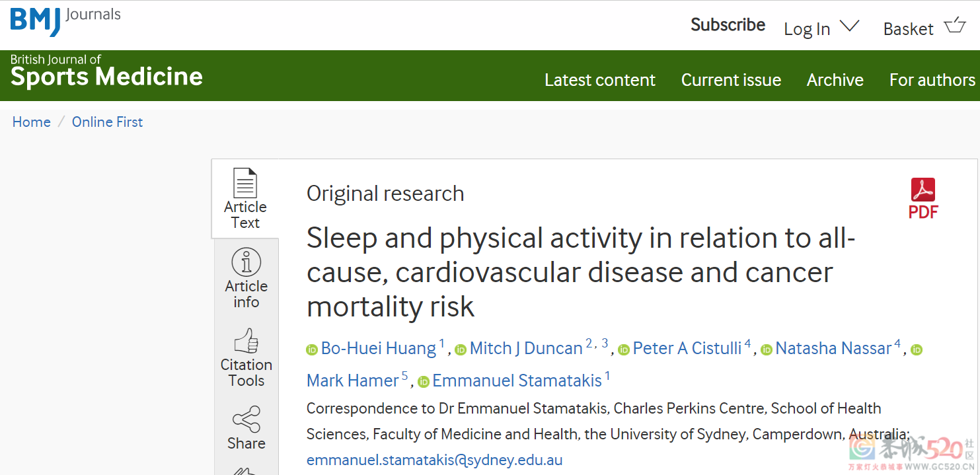Click the Subscribe link

pyautogui.click(x=728, y=25)
